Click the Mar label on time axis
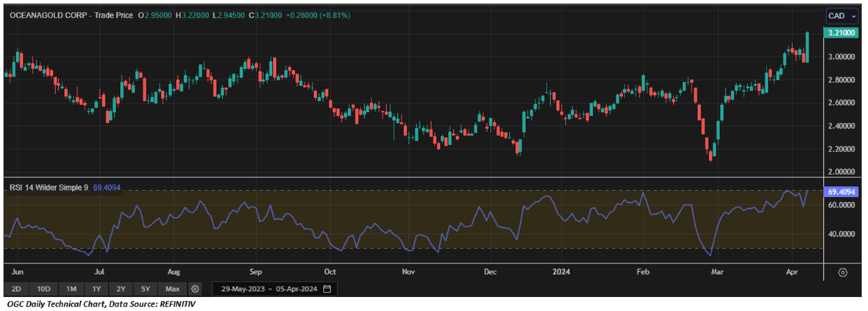This screenshot has width=868, height=311. pyautogui.click(x=718, y=272)
